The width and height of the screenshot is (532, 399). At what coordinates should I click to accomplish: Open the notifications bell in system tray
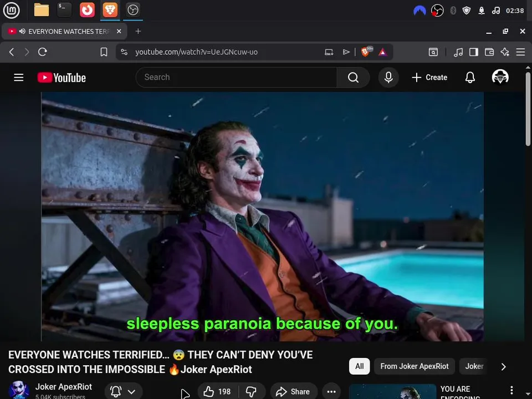(x=482, y=11)
